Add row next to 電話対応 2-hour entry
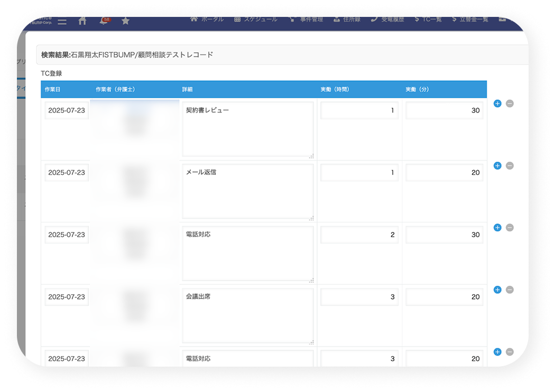Screen dimensions: 554x392 tap(497, 227)
